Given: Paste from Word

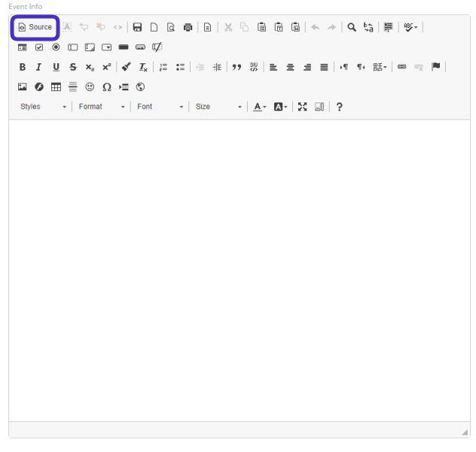Looking at the screenshot, I should click(296, 27).
